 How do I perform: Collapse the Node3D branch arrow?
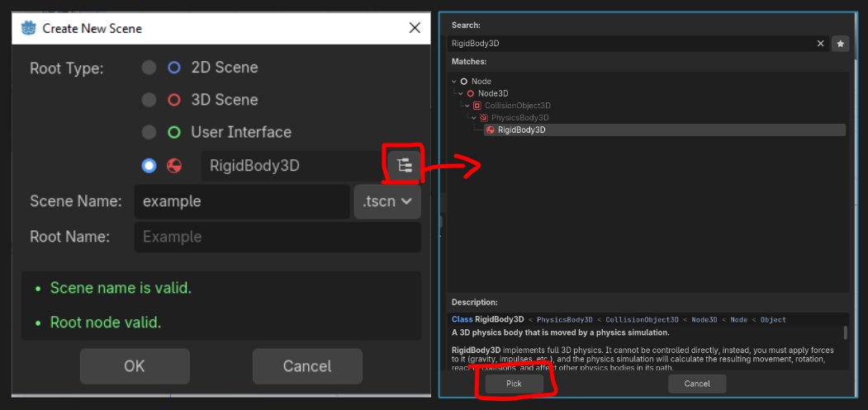(x=461, y=94)
